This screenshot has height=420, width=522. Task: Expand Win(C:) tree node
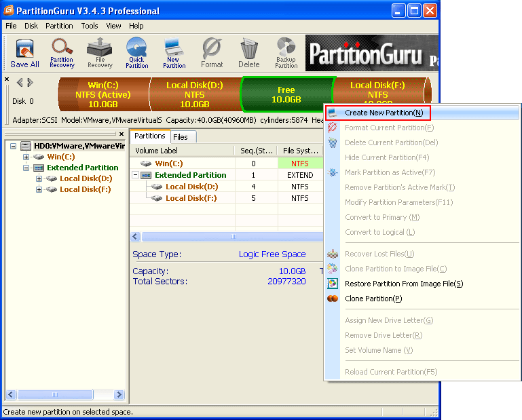click(26, 157)
